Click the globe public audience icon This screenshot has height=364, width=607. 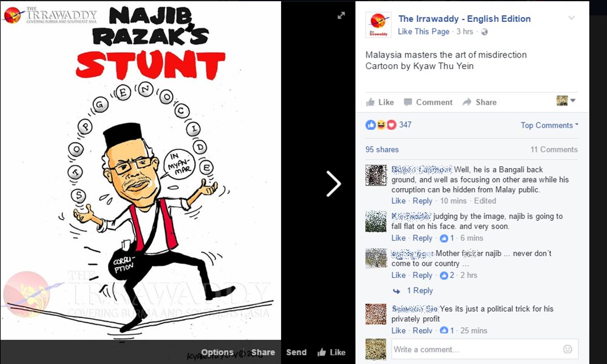click(x=484, y=32)
